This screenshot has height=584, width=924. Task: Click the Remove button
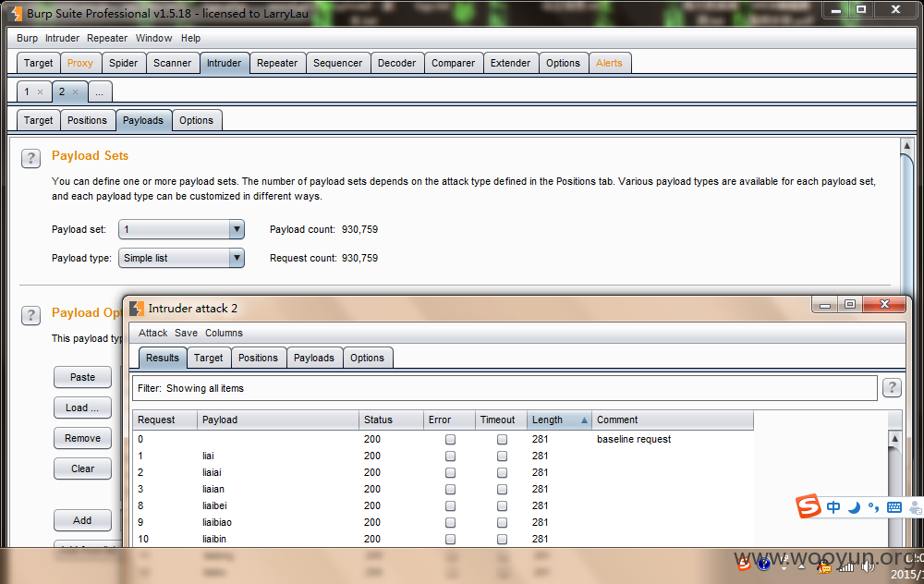click(x=82, y=438)
